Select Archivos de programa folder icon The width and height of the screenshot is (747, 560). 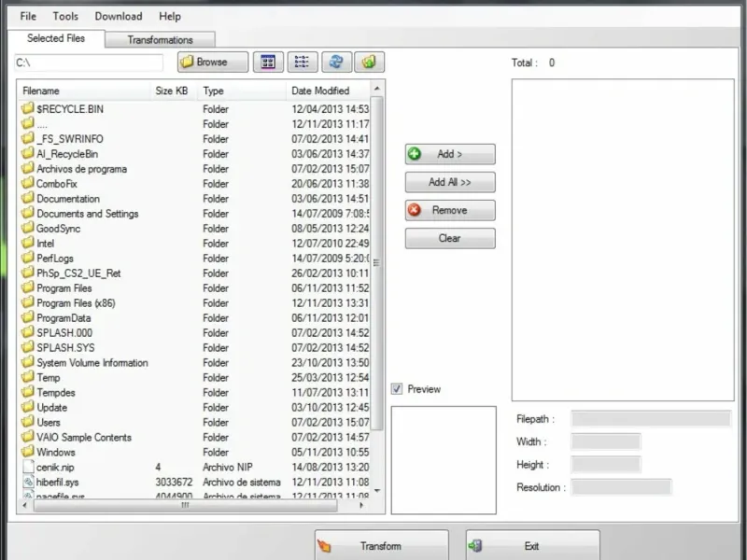pos(28,168)
